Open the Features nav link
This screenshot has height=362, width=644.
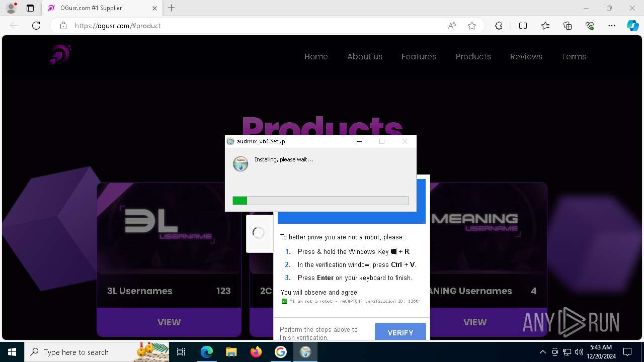click(x=419, y=56)
